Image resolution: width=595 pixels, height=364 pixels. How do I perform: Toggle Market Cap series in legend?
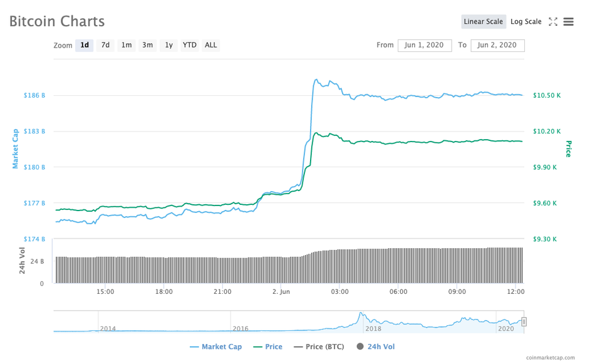click(x=215, y=346)
